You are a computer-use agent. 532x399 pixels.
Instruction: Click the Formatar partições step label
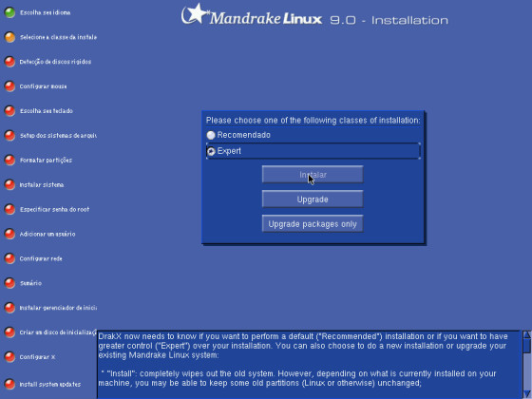pos(46,161)
